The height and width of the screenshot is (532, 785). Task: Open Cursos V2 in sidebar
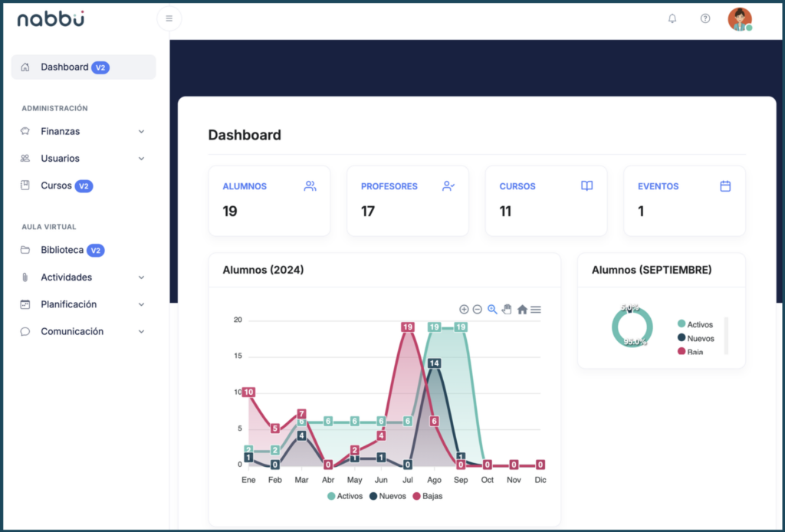click(x=57, y=186)
